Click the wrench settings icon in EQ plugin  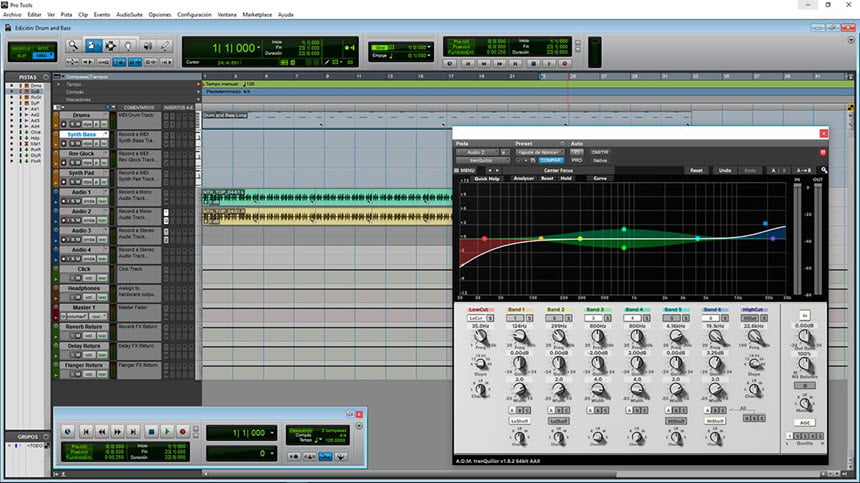pos(824,171)
